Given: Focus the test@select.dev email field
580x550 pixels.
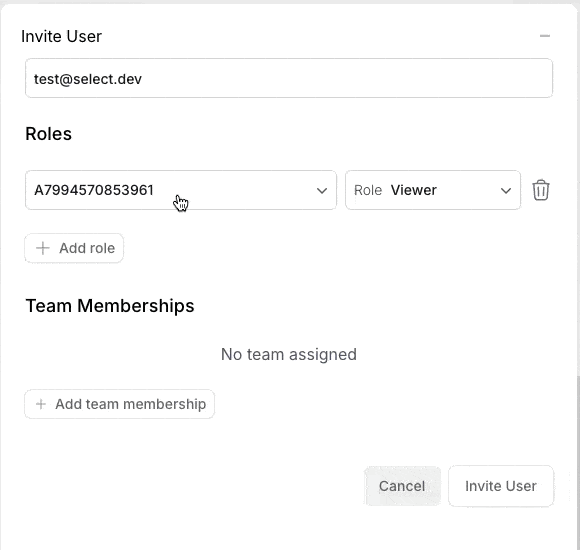Looking at the screenshot, I should [289, 78].
